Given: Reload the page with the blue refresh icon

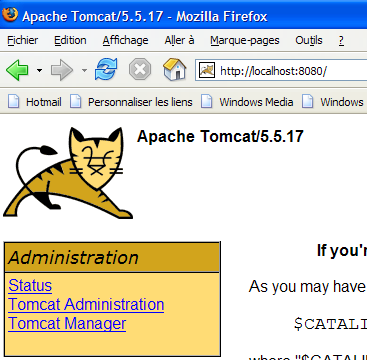Looking at the screenshot, I should pos(106,69).
